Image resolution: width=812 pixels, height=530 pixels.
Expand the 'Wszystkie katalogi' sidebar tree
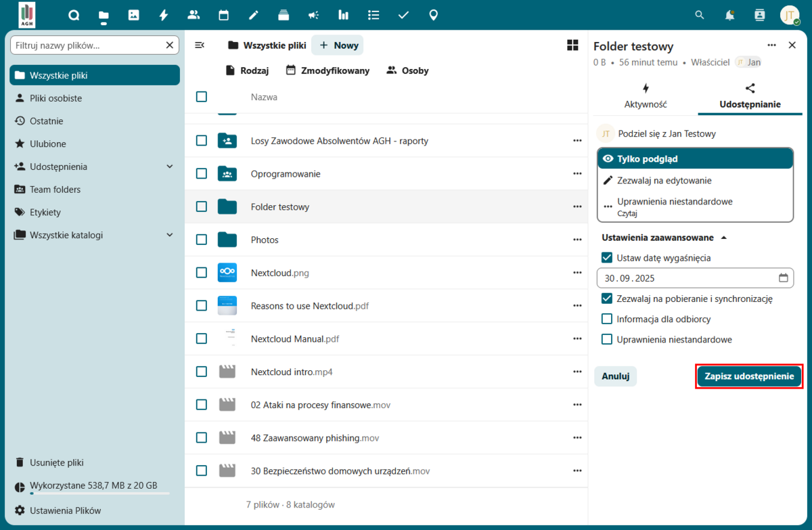pyautogui.click(x=170, y=235)
